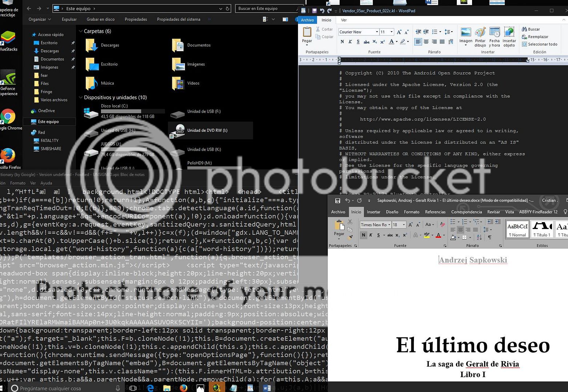The image size is (568, 392).
Task: Click the Word Copy icon
Action: 350,229
